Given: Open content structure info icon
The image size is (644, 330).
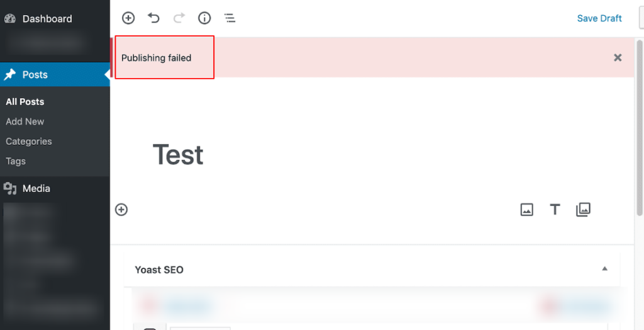Looking at the screenshot, I should coord(204,18).
